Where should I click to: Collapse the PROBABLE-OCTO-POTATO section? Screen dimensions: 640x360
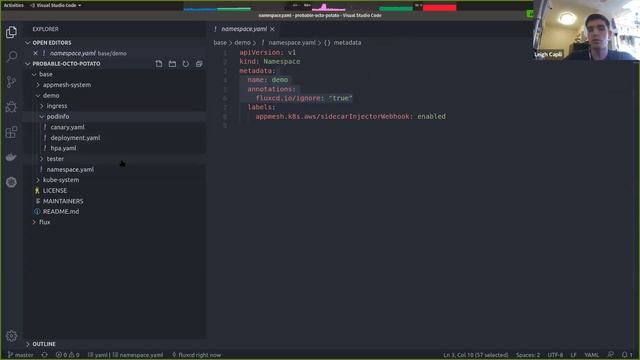pos(28,64)
